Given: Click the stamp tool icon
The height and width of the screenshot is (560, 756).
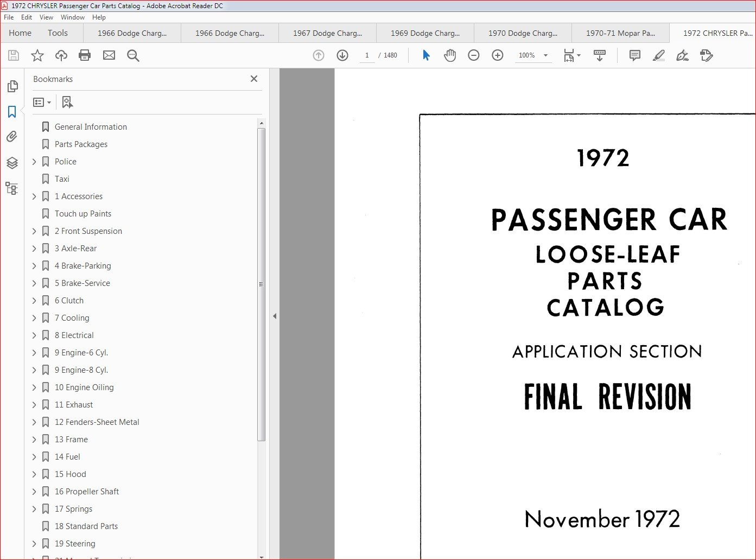Looking at the screenshot, I should (707, 55).
